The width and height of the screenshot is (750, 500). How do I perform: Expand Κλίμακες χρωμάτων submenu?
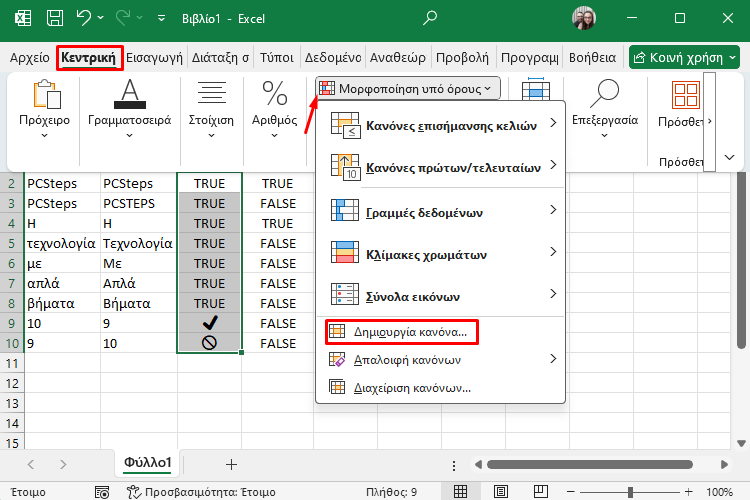441,254
